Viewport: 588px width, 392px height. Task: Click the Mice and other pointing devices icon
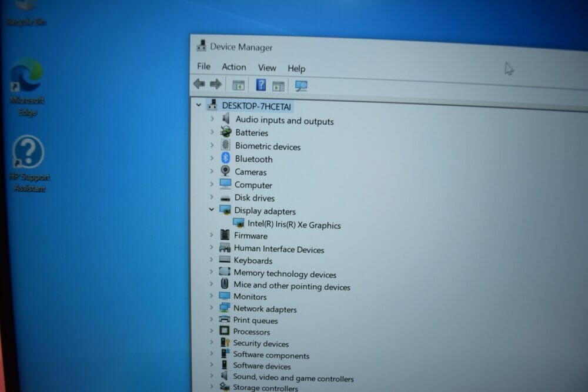(225, 284)
